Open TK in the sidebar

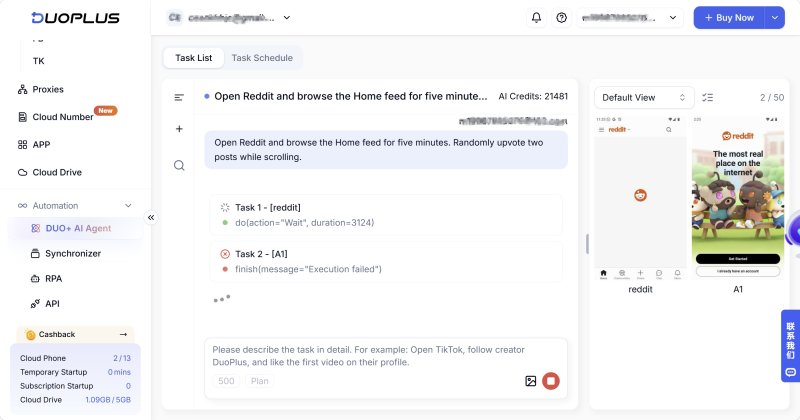pos(39,61)
